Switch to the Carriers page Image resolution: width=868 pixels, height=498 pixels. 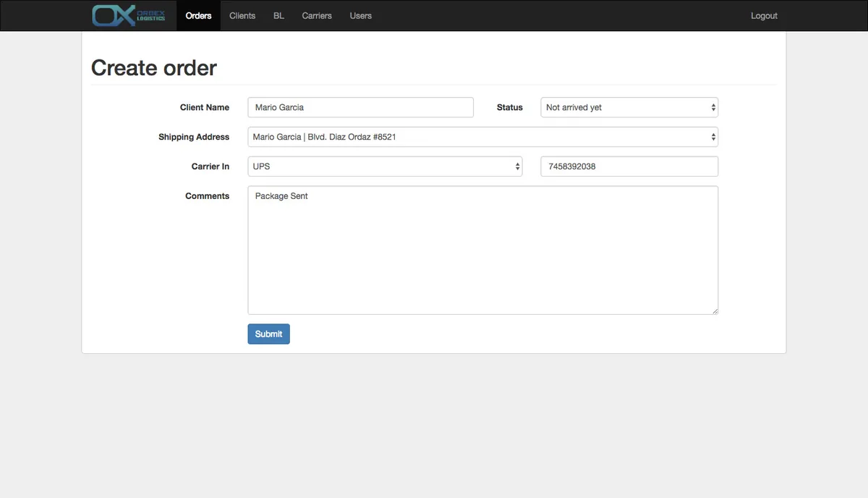(317, 15)
